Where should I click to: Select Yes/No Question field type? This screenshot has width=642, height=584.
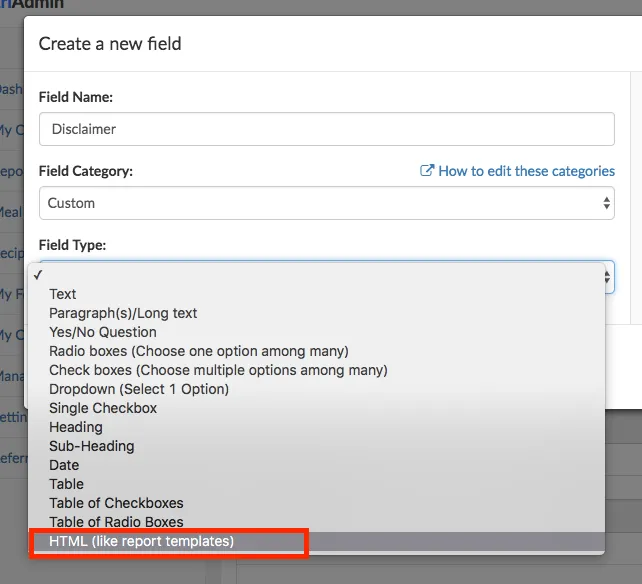click(103, 332)
